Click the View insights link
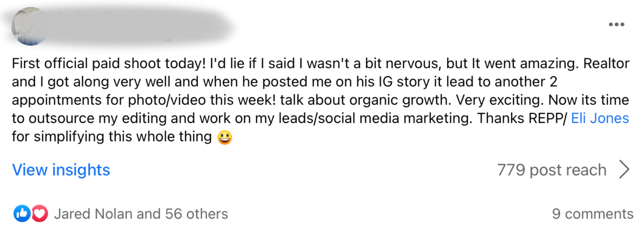This screenshot has width=644, height=231. [x=61, y=170]
